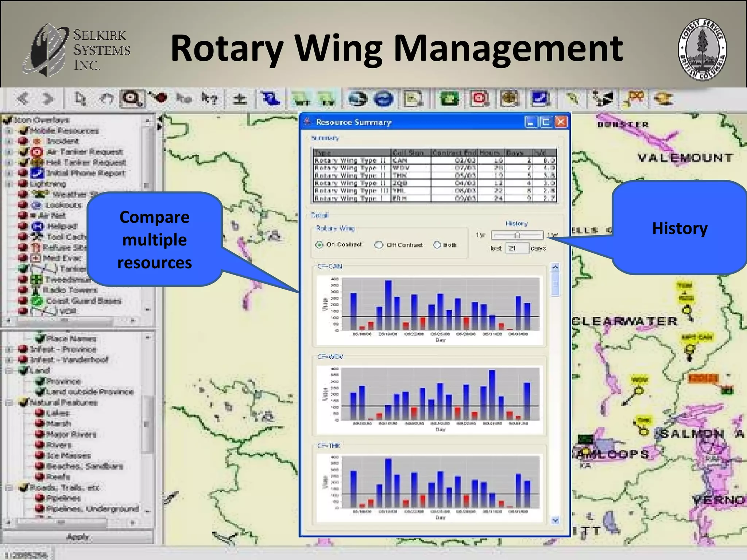Click the Call Sign column header
Image resolution: width=747 pixels, height=560 pixels.
411,152
